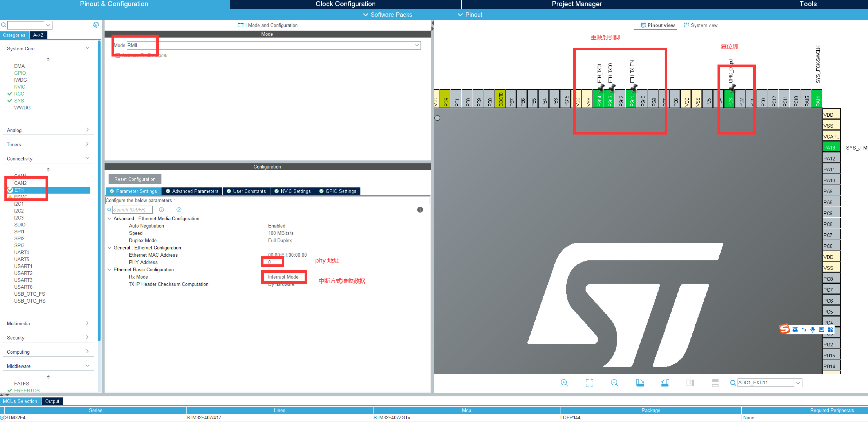Rotate the chip counterclockwise using the rotate icon
The height and width of the screenshot is (439, 868).
665,383
